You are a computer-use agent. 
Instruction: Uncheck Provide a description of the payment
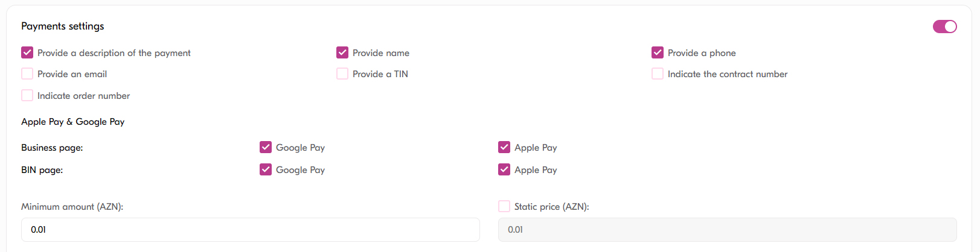[x=27, y=53]
